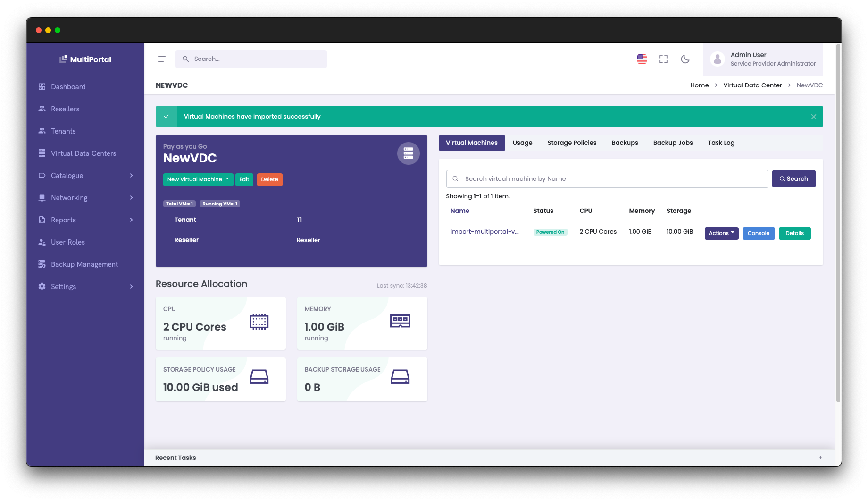Open the Actions dropdown for the VM
The image size is (868, 501).
coord(721,233)
